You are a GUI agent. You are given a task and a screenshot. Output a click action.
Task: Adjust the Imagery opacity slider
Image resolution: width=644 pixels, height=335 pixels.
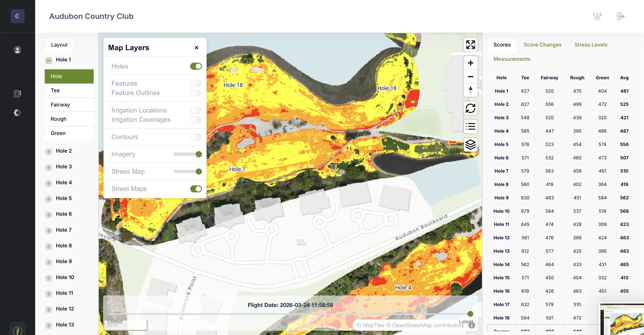[x=188, y=154]
